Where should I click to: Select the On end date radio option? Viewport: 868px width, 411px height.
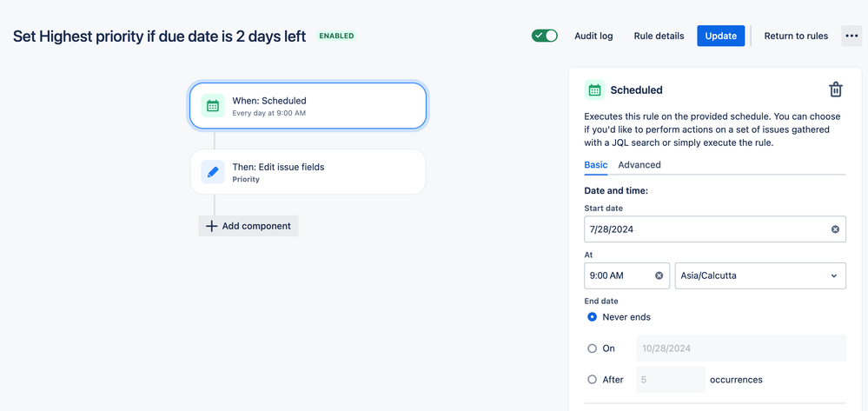coord(593,348)
